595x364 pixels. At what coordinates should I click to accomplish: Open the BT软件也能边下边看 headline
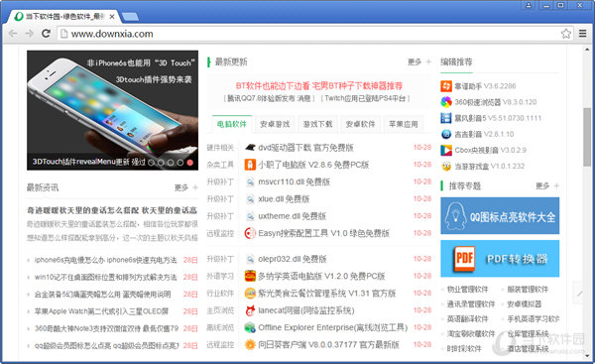[x=318, y=85]
